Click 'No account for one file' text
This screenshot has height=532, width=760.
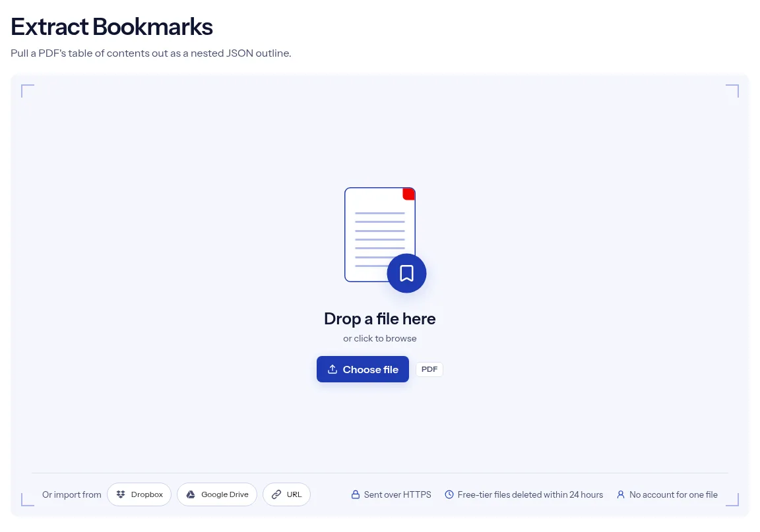673,494
